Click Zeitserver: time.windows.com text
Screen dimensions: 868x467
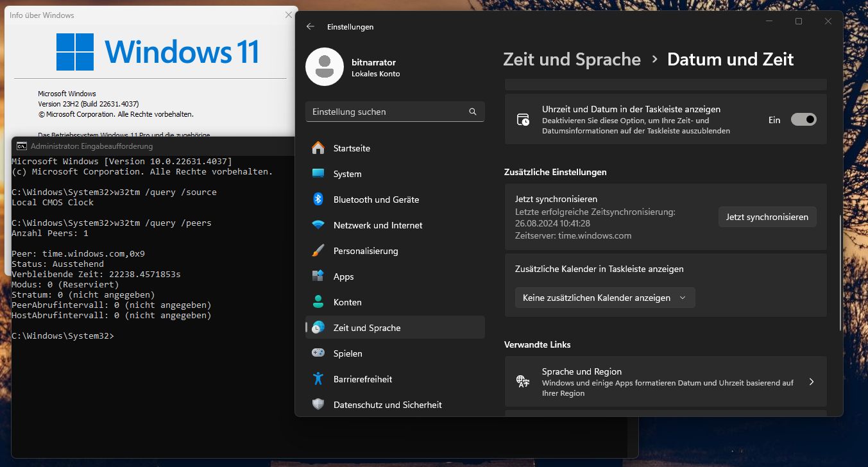pyautogui.click(x=573, y=235)
